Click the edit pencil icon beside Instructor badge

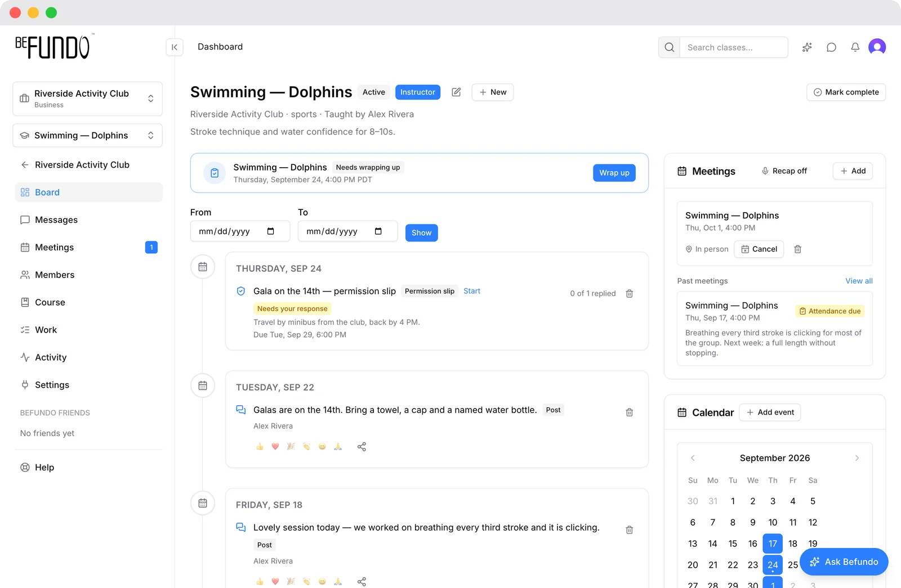tap(456, 92)
